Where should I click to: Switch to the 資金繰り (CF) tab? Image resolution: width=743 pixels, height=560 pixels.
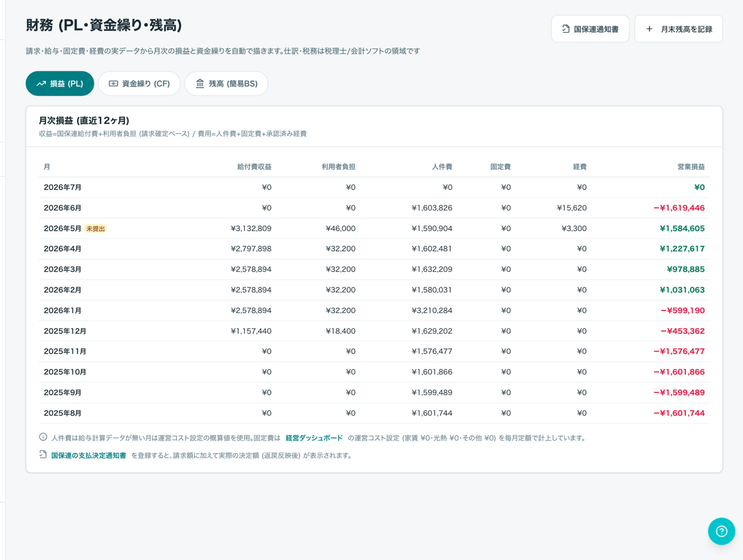click(x=140, y=84)
